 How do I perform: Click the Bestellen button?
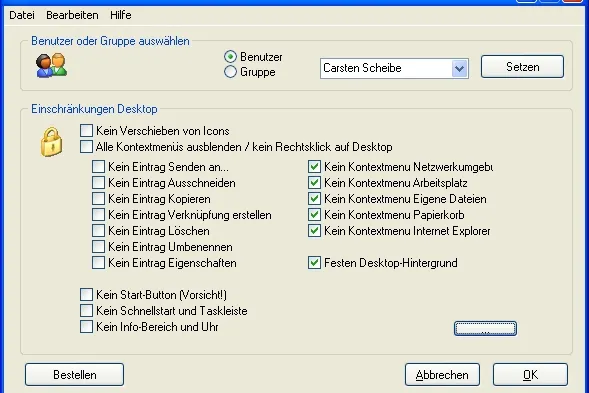pyautogui.click(x=74, y=375)
